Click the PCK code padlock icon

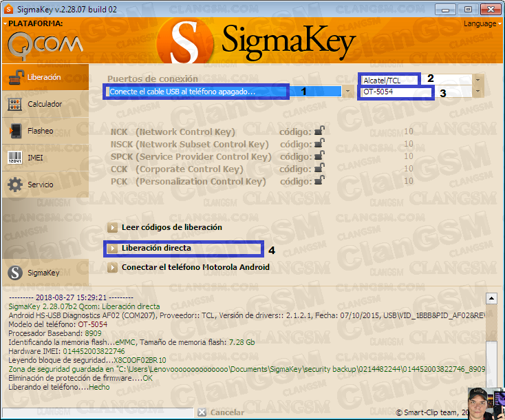319,180
